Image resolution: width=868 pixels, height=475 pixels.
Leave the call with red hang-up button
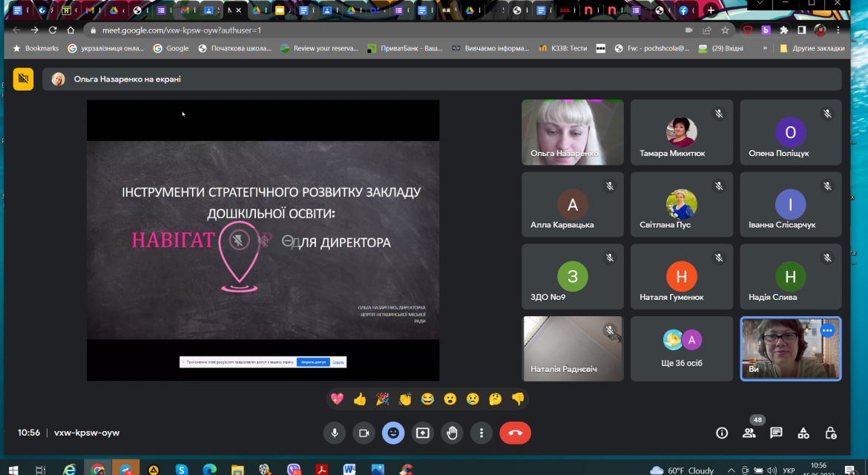coord(515,433)
